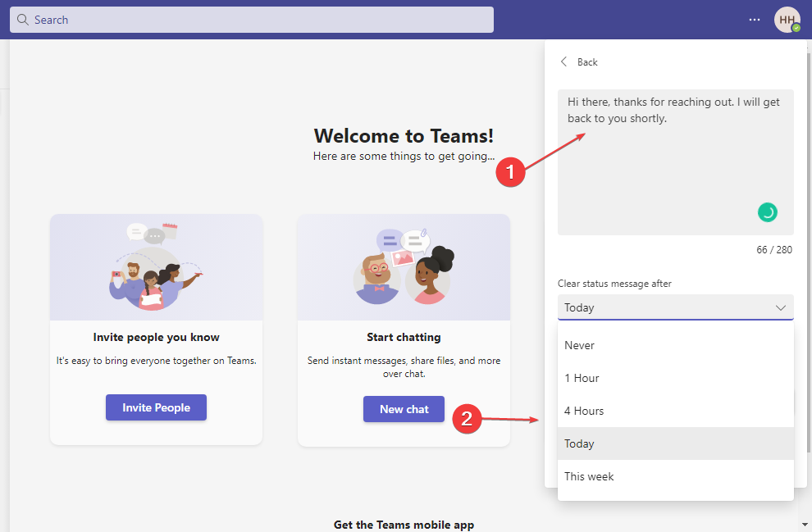Click the 66 / 280 character counter
The height and width of the screenshot is (532, 812).
coord(774,250)
